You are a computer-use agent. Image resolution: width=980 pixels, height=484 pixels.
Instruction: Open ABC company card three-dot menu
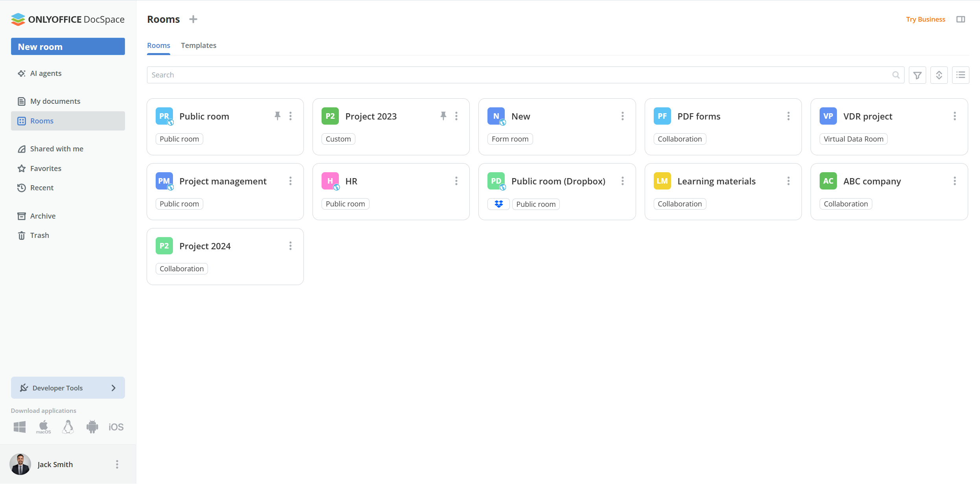tap(955, 181)
